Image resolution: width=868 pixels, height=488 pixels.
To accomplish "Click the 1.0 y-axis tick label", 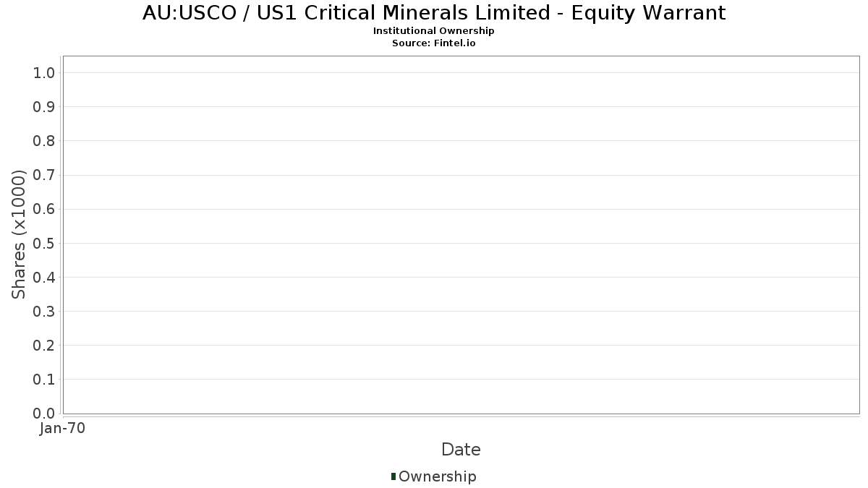I will (45, 73).
